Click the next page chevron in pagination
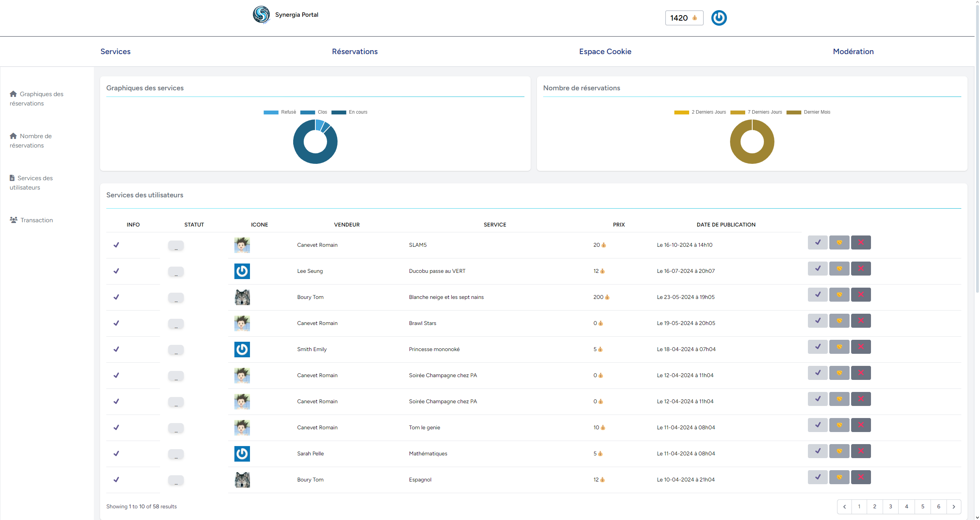 point(954,506)
